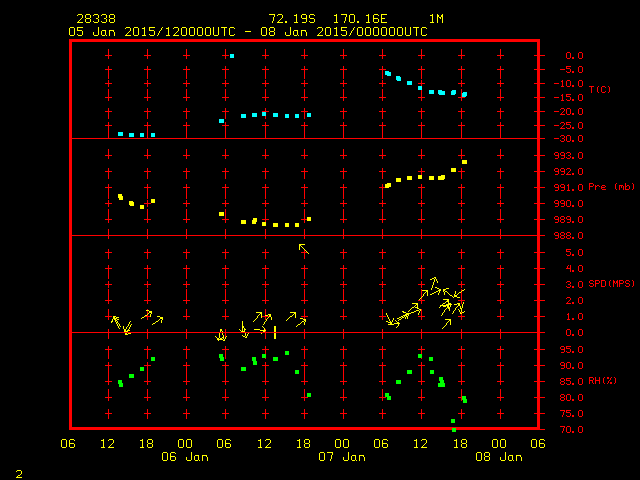This screenshot has width=640, height=480.
Task: Click the 95.0 humidity tick value
Action: click(571, 350)
